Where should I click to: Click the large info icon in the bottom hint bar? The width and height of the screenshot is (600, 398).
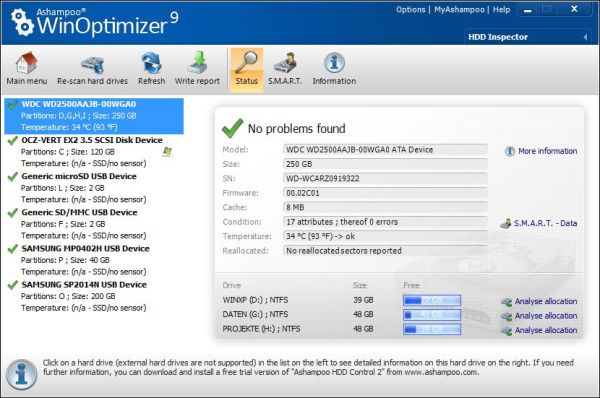22,375
